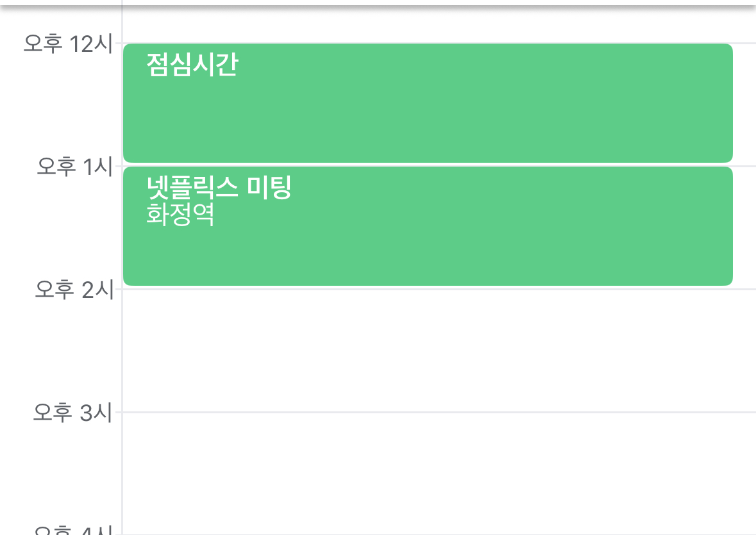Click the 오후 1시 time label
Screen dimensions: 756x535
(74, 167)
